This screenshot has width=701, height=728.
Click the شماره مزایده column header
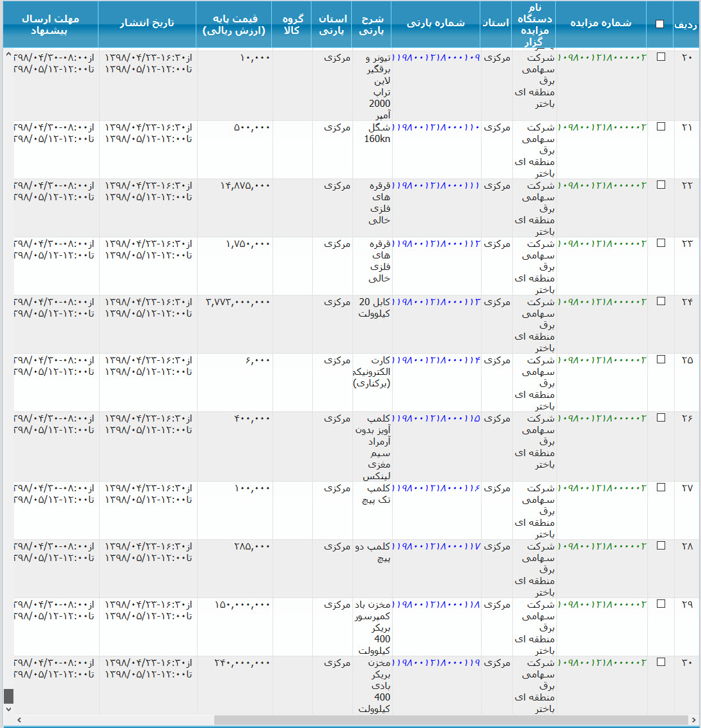(x=601, y=24)
